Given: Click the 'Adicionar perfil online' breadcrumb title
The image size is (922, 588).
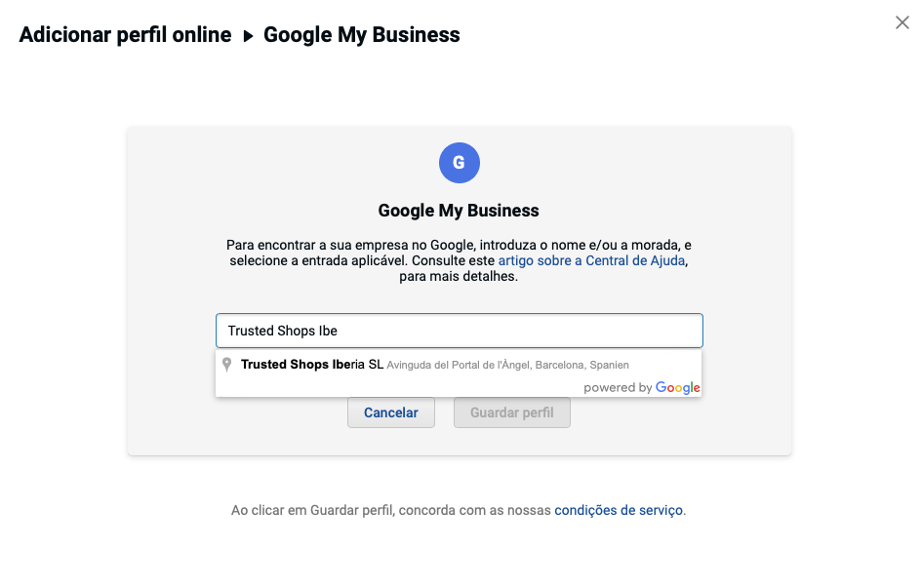Looking at the screenshot, I should 125,35.
